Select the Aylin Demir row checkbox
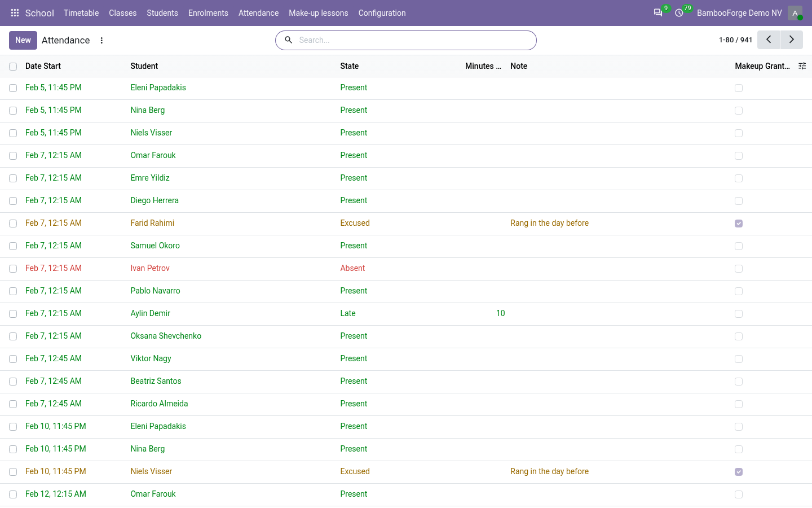 (x=13, y=314)
